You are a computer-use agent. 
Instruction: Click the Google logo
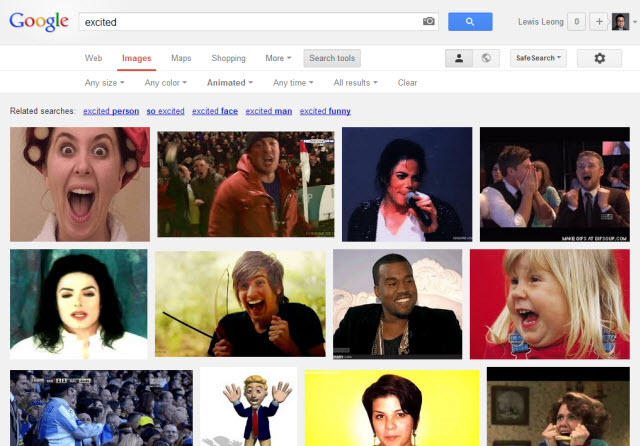point(39,21)
